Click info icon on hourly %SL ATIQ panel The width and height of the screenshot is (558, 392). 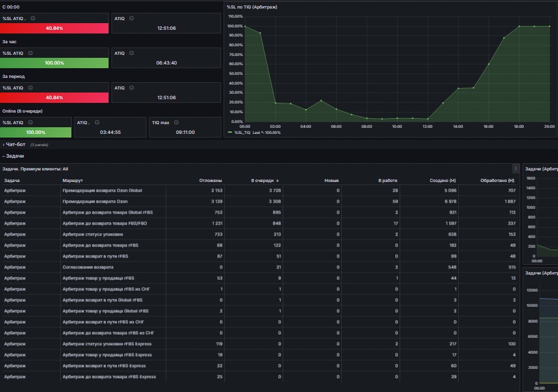[x=30, y=53]
